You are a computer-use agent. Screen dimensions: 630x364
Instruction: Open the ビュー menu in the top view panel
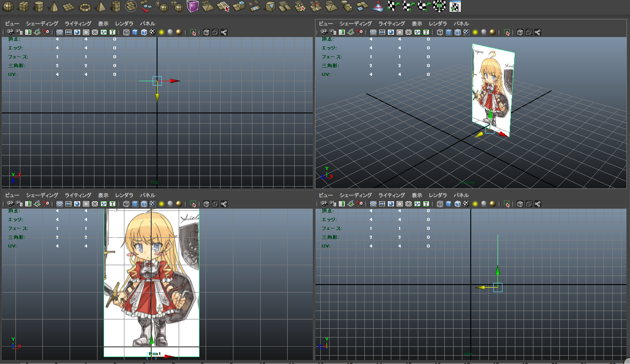point(12,23)
